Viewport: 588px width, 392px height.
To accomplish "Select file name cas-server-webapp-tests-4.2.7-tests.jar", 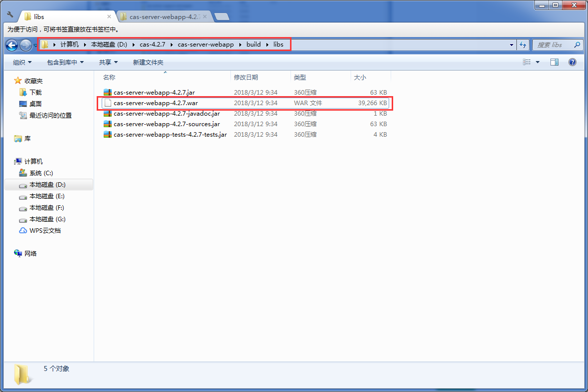I will coord(170,134).
